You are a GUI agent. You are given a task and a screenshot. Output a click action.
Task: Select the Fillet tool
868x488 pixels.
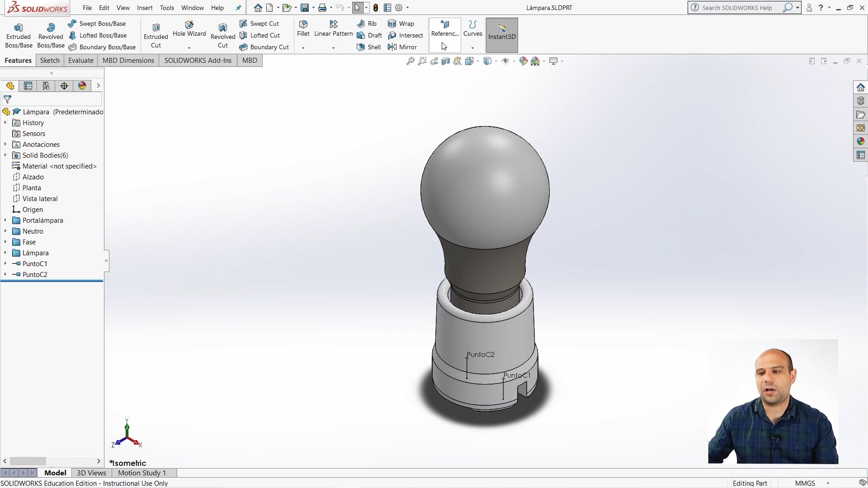pyautogui.click(x=302, y=29)
